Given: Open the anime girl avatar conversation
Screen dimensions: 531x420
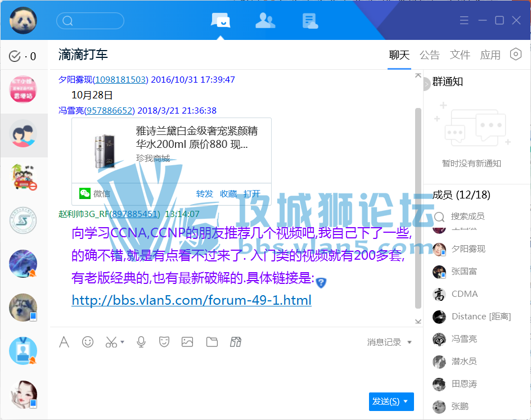Looking at the screenshot, I should click(23, 394).
